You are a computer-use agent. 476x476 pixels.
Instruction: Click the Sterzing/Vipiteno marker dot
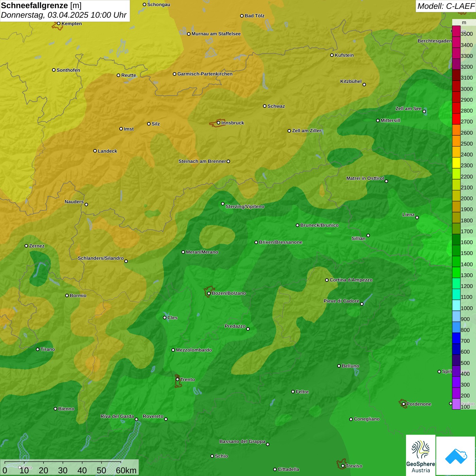(x=223, y=204)
